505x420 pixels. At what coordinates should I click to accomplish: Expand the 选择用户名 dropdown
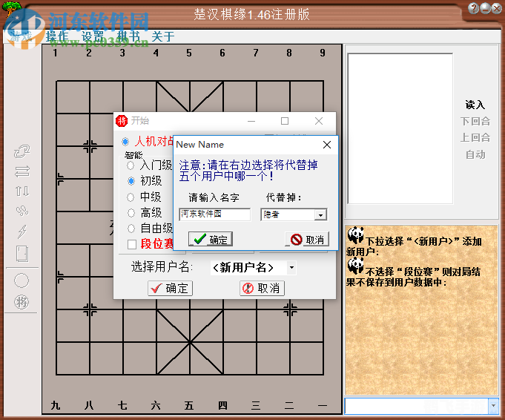pyautogui.click(x=291, y=268)
